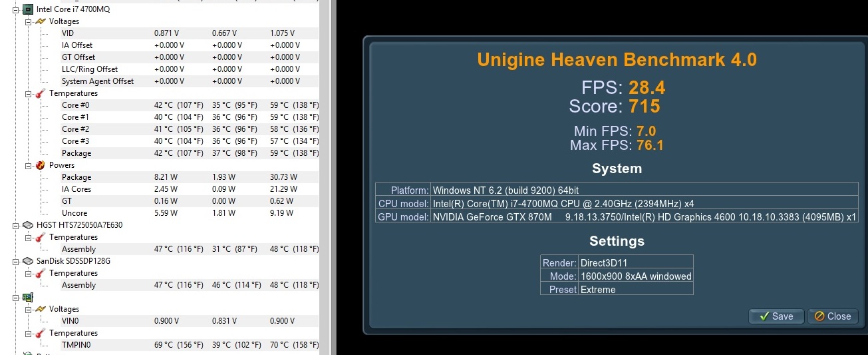The image size is (868, 355).
Task: Click thermometer icon of Temperatures node above TMPIN0
Action: (40, 333)
